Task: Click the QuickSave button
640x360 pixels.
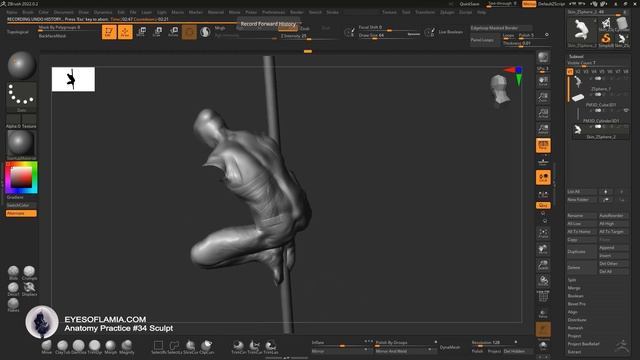Action: pos(469,4)
